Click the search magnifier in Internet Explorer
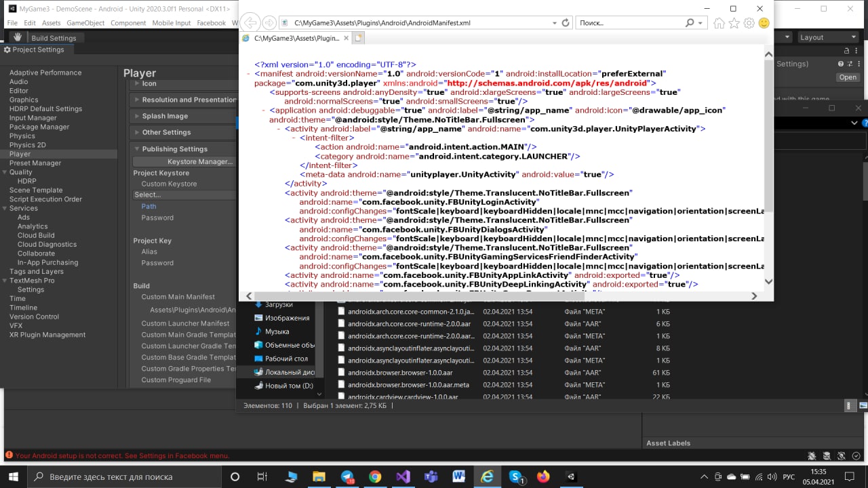Screen dimensions: 868x488 [690, 23]
